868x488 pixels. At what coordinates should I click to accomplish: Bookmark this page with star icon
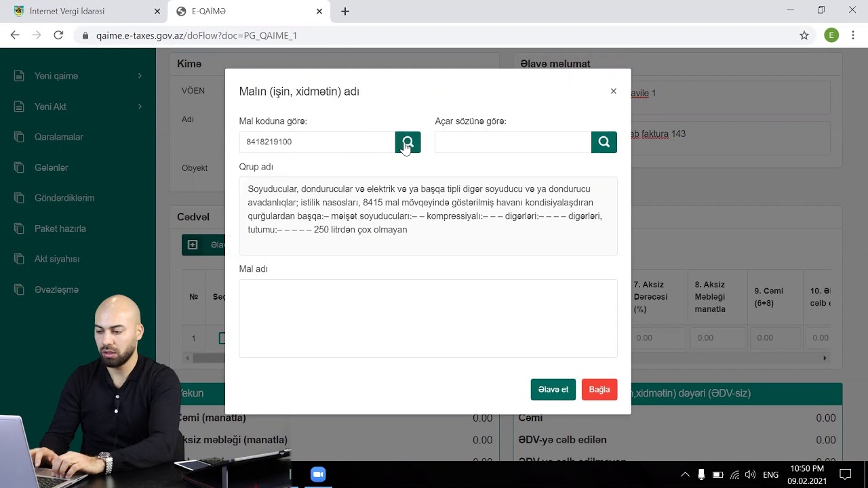[804, 35]
